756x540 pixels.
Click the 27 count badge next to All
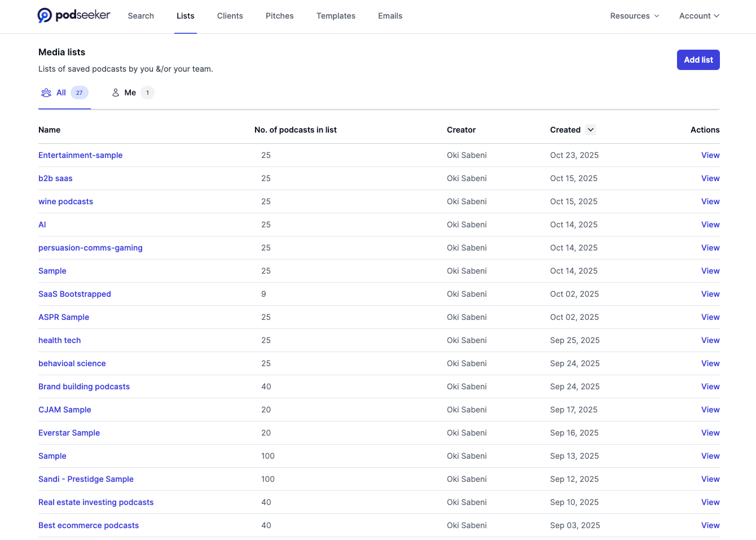coord(79,93)
